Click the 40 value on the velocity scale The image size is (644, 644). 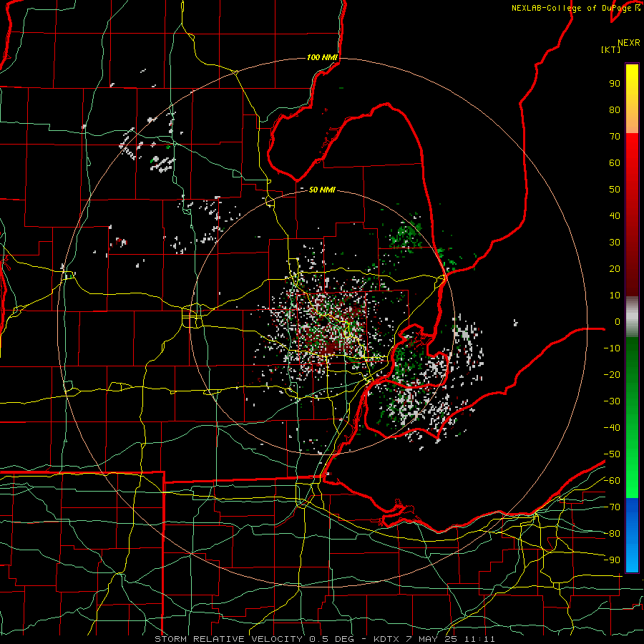(x=615, y=215)
